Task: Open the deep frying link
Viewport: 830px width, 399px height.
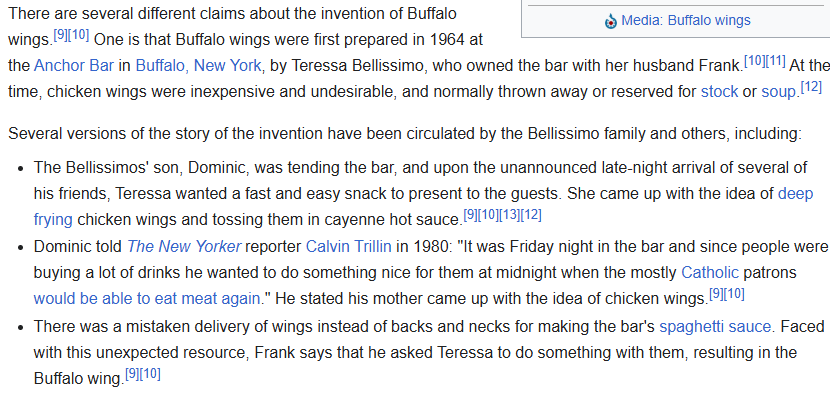Action: click(423, 206)
